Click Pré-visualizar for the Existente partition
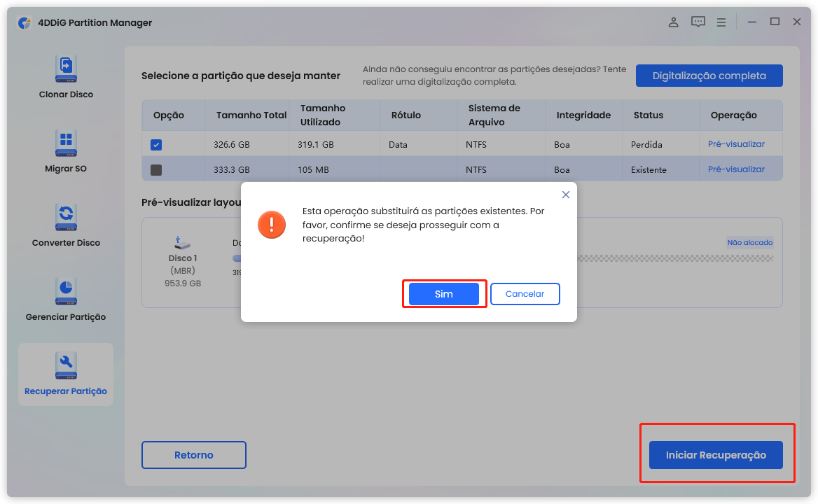The image size is (818, 504). tap(736, 169)
